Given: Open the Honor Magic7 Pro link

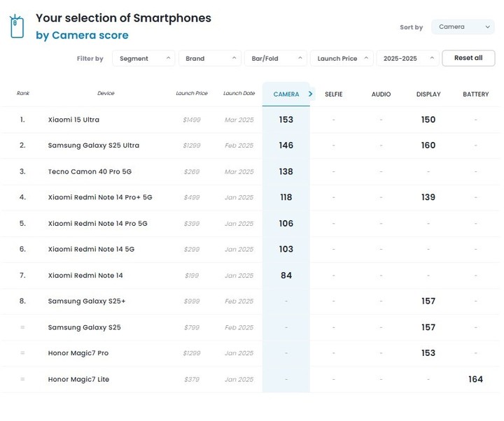Looking at the screenshot, I should tap(78, 353).
